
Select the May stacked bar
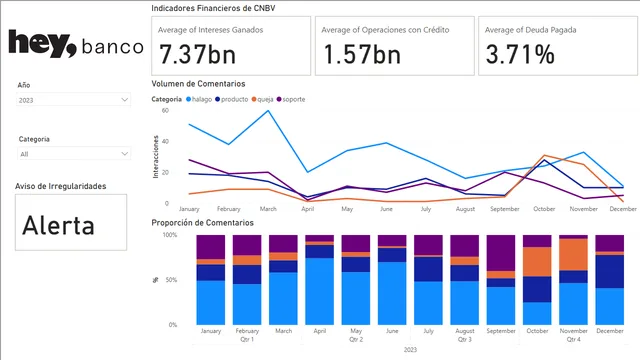point(356,280)
